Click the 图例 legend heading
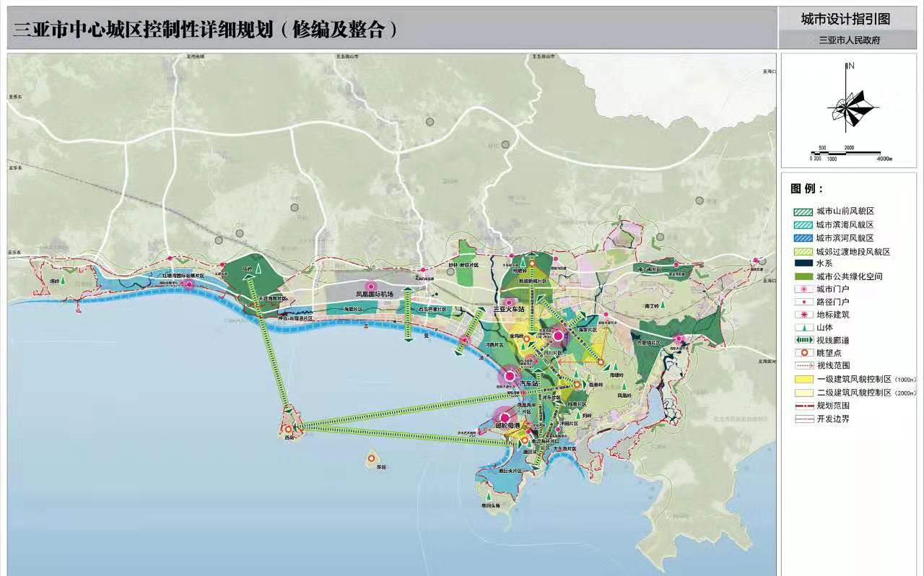 click(807, 189)
